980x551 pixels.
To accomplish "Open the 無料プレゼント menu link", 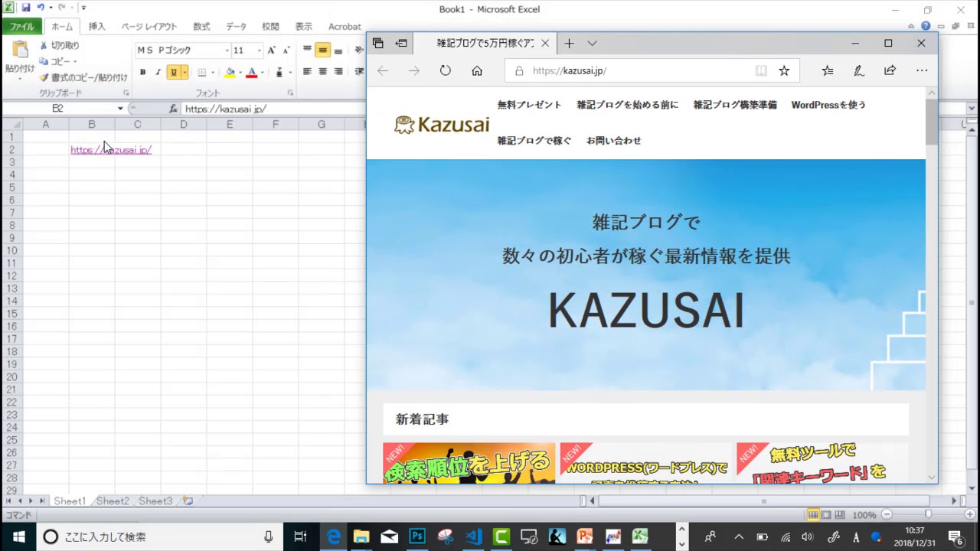I will [529, 105].
